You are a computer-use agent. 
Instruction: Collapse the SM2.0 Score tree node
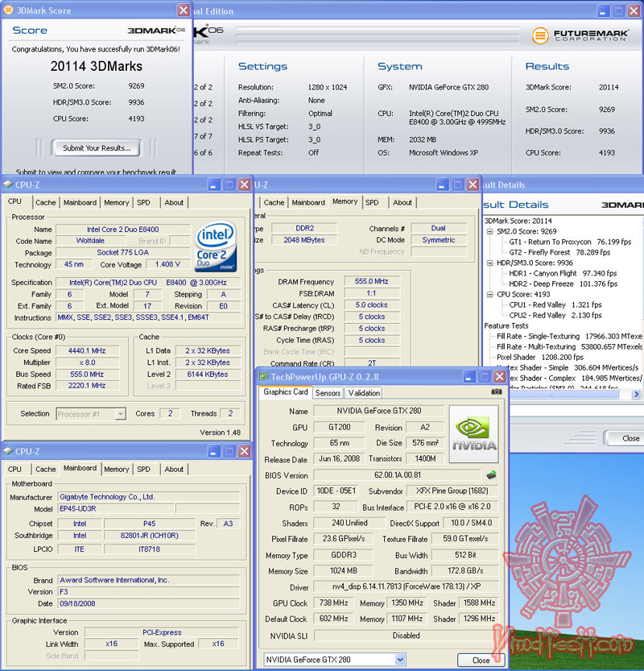[x=490, y=231]
